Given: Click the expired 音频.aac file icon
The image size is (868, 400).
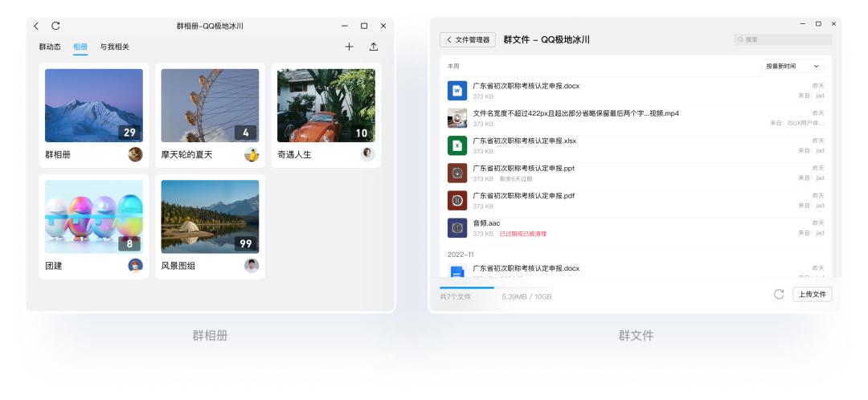Looking at the screenshot, I should pyautogui.click(x=457, y=228).
